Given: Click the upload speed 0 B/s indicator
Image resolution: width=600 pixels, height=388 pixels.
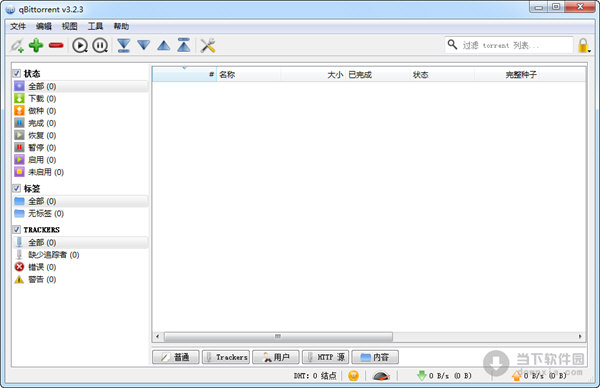Looking at the screenshot, I should (540, 376).
